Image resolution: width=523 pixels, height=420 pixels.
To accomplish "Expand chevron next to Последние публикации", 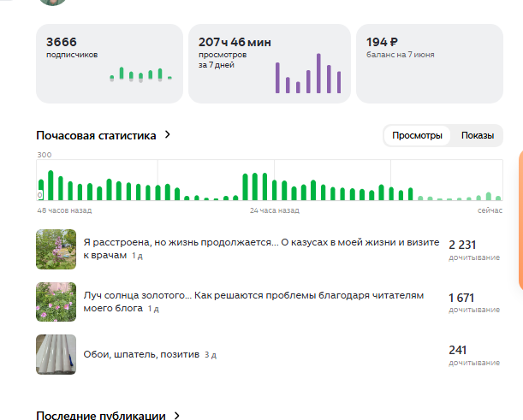I will click(177, 416).
